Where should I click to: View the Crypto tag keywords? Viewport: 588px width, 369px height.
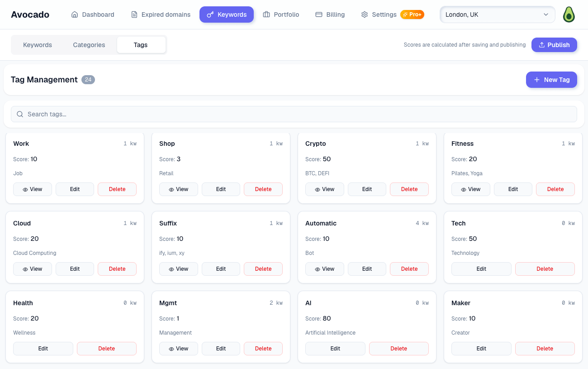(x=325, y=189)
